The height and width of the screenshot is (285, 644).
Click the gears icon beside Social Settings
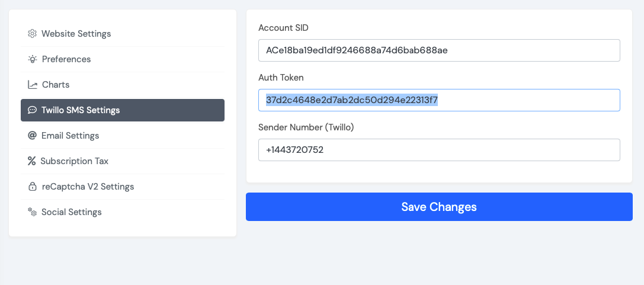click(x=32, y=212)
